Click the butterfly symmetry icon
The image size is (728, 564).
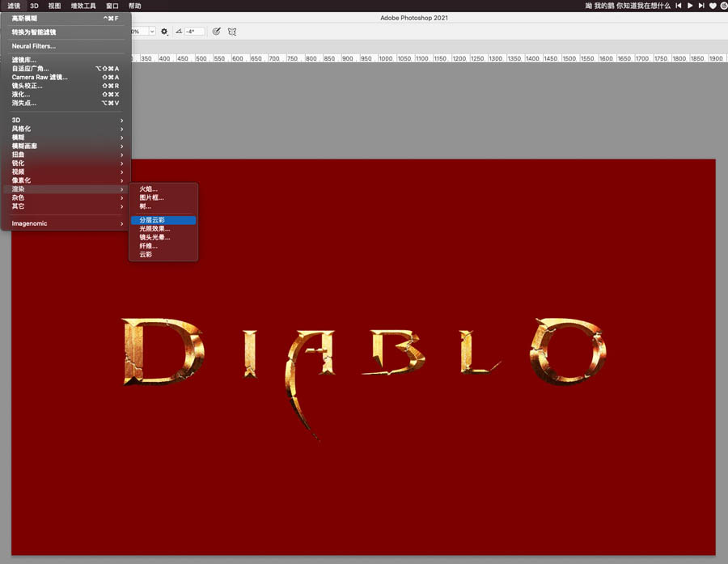click(x=232, y=32)
